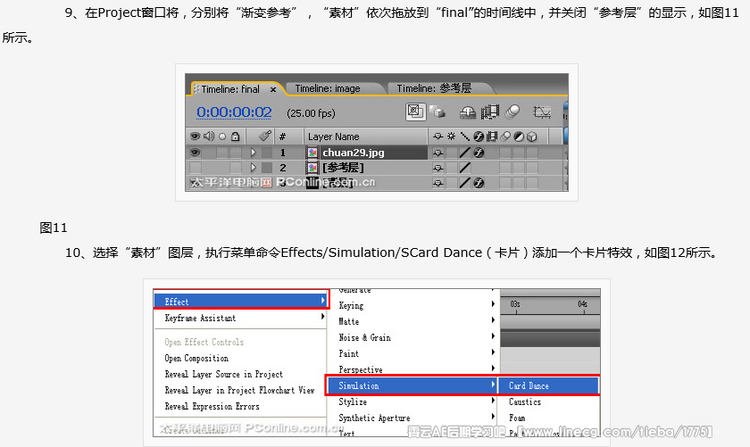
Task: Click the Solo circle column header icon
Action: click(x=222, y=137)
